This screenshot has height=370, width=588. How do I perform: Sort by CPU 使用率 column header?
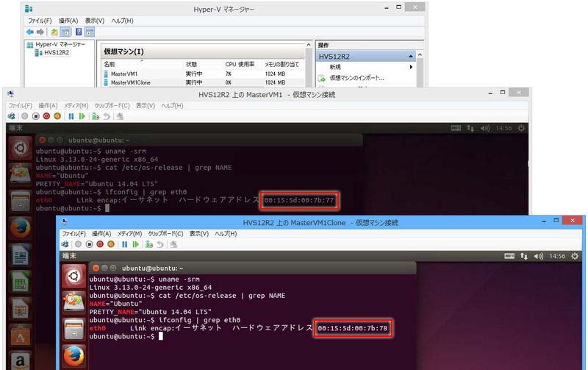240,64
